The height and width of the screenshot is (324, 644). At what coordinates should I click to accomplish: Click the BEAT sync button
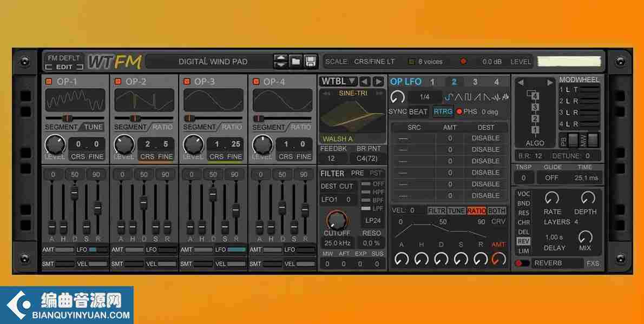point(418,111)
